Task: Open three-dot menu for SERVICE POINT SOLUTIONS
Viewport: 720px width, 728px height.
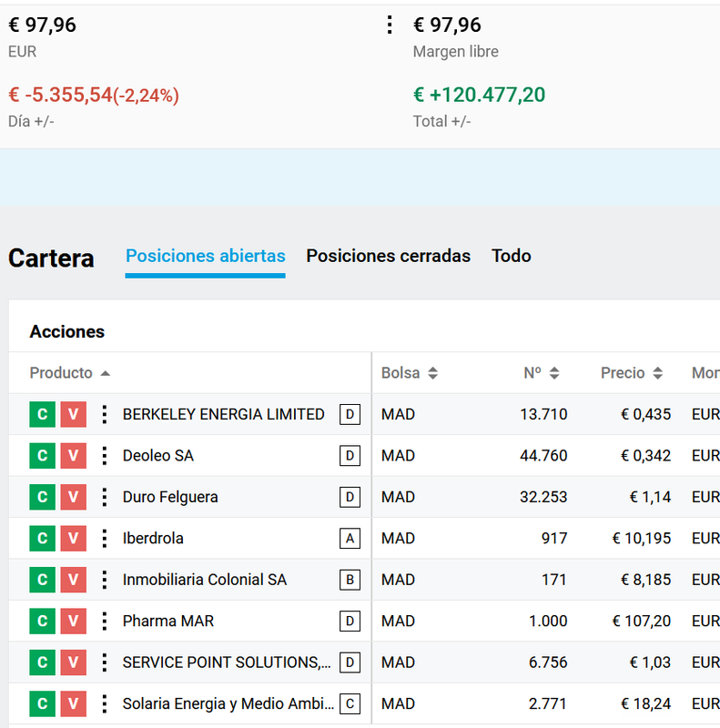Action: pyautogui.click(x=105, y=662)
